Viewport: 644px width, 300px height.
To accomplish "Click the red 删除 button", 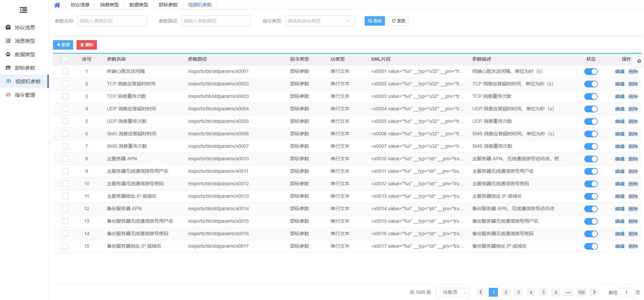I will (87, 45).
